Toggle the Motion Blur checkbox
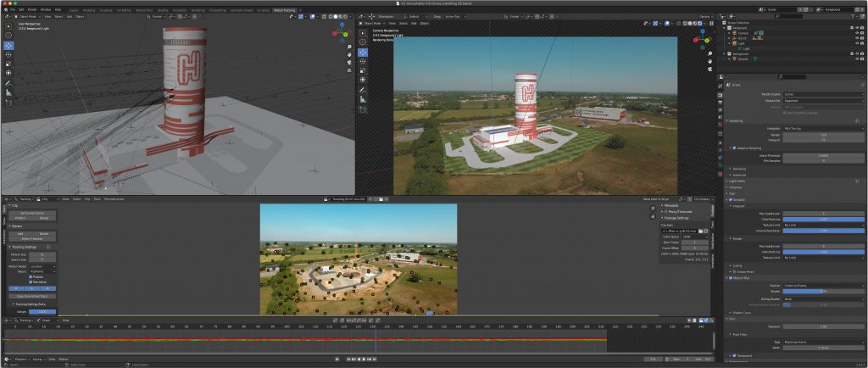 [x=731, y=278]
